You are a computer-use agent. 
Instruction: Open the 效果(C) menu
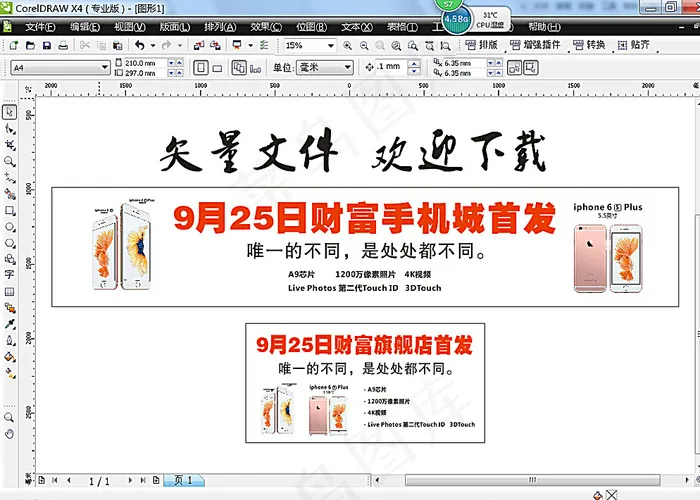click(x=266, y=27)
